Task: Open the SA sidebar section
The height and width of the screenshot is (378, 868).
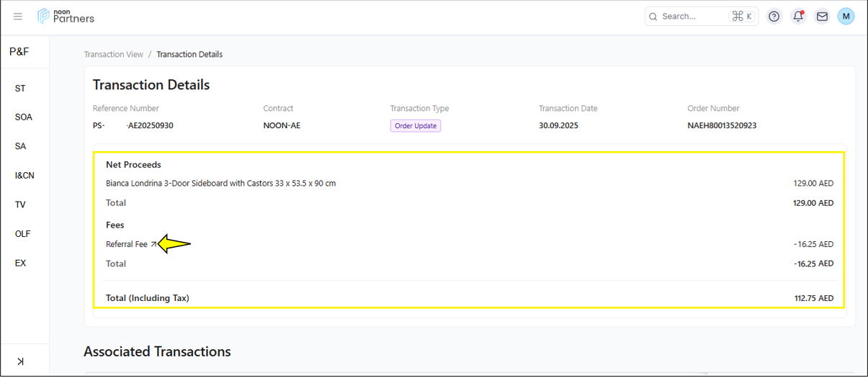Action: [20, 146]
